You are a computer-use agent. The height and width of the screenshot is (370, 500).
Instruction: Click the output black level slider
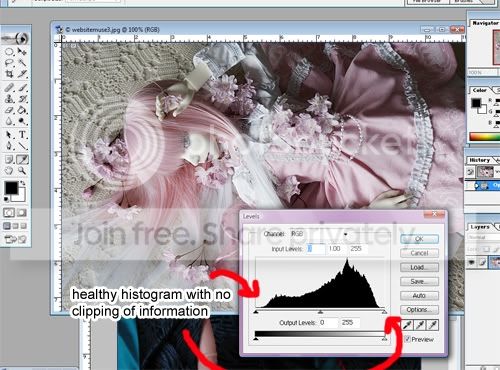(256, 339)
